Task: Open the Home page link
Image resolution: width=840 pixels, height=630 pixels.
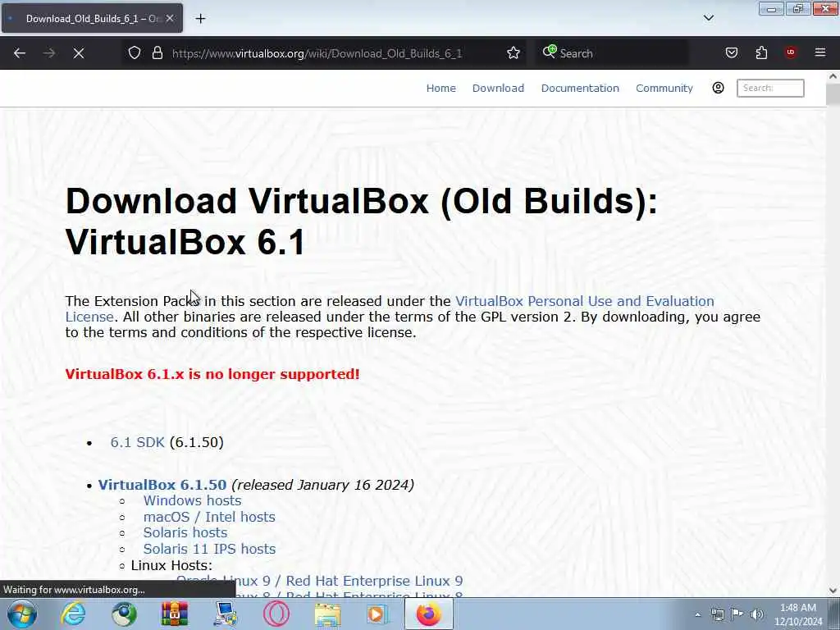Action: (441, 88)
